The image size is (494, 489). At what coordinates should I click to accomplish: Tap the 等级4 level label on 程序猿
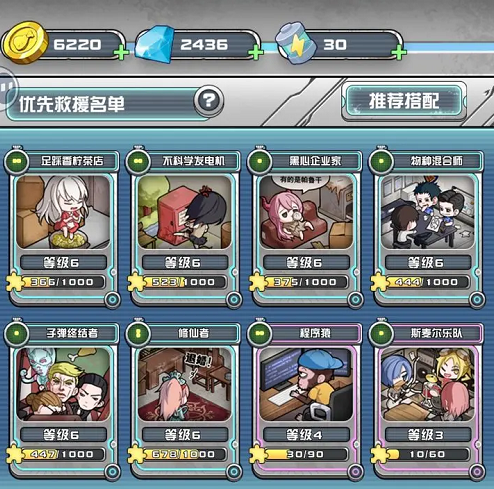[x=305, y=435]
